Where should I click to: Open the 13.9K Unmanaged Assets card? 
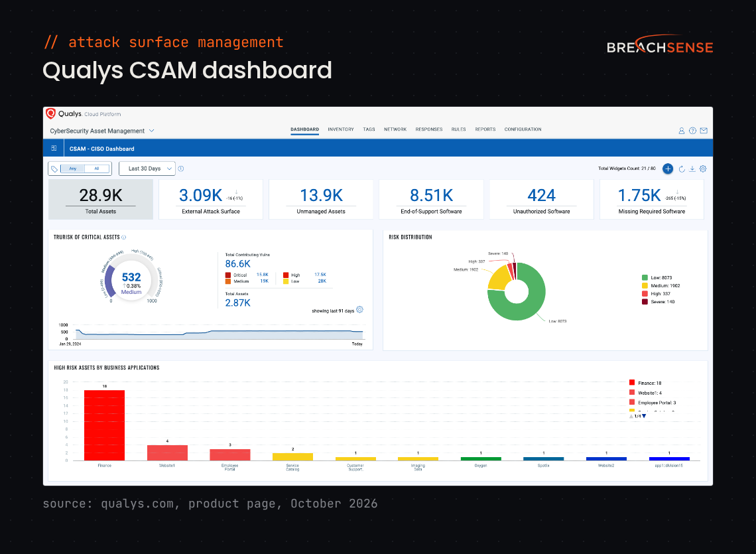[321, 199]
